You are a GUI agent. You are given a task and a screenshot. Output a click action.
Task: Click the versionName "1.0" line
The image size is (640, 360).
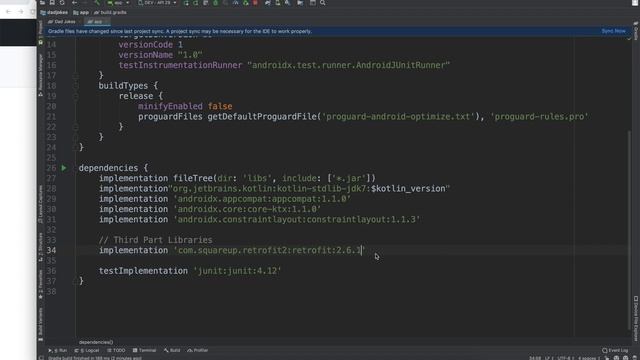point(160,55)
